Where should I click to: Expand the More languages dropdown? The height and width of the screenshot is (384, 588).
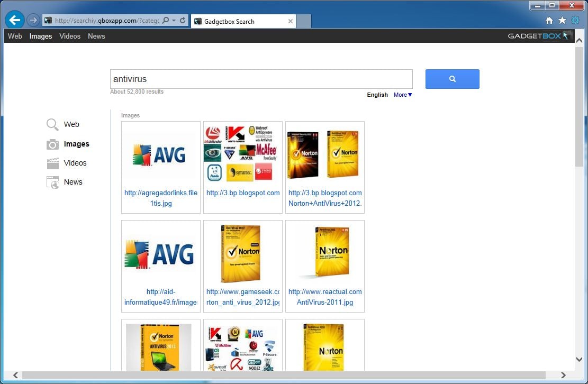pos(403,95)
